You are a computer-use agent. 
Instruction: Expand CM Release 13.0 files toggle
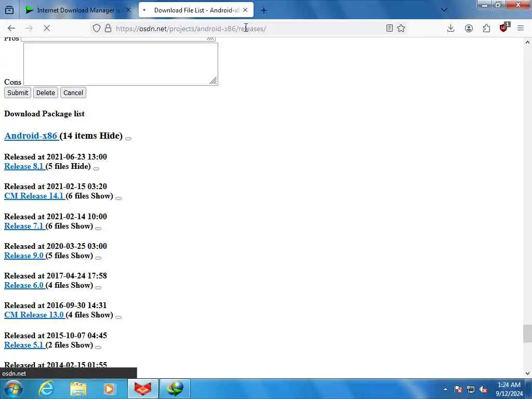(118, 317)
